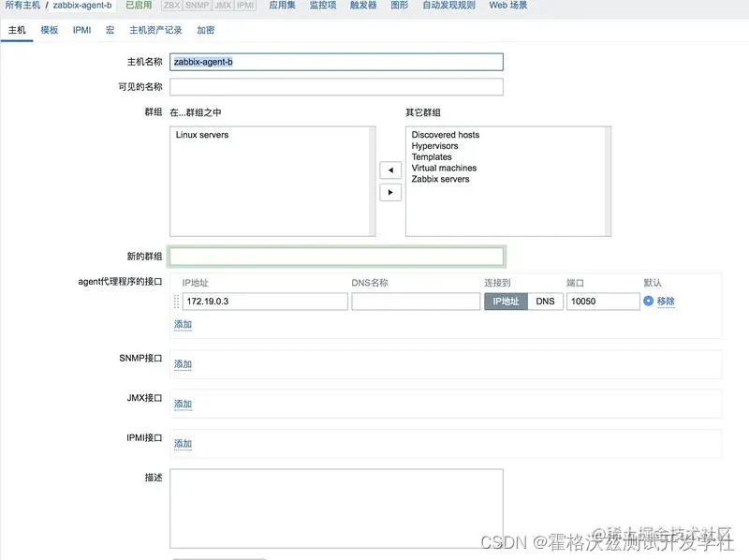
Task: Click the drag handle beside the agent interface row
Action: 177,301
